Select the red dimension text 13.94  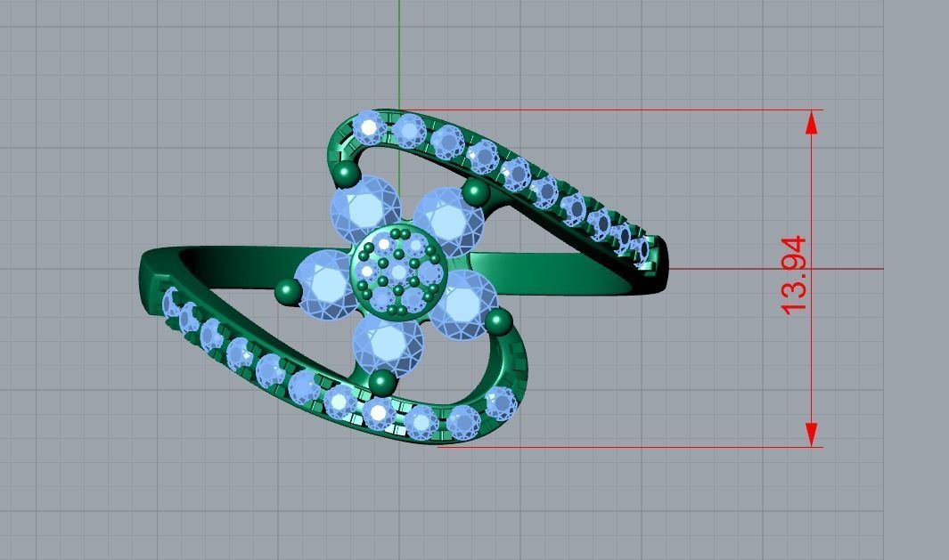pyautogui.click(x=794, y=275)
